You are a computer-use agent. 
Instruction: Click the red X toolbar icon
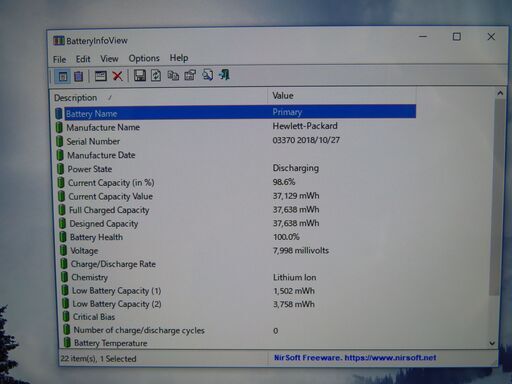[117, 76]
